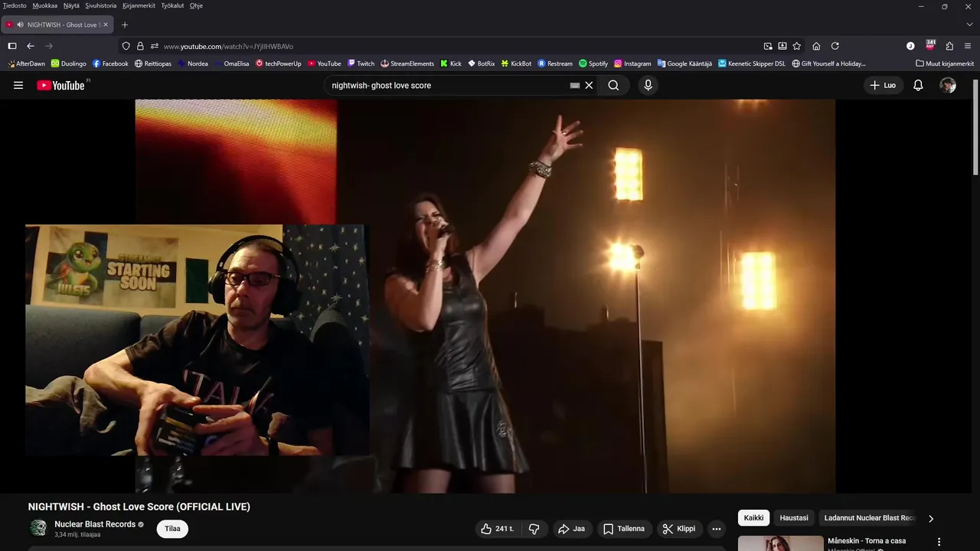The height and width of the screenshot is (551, 980).
Task: Open the StreamElements bookmark
Action: coord(407,64)
